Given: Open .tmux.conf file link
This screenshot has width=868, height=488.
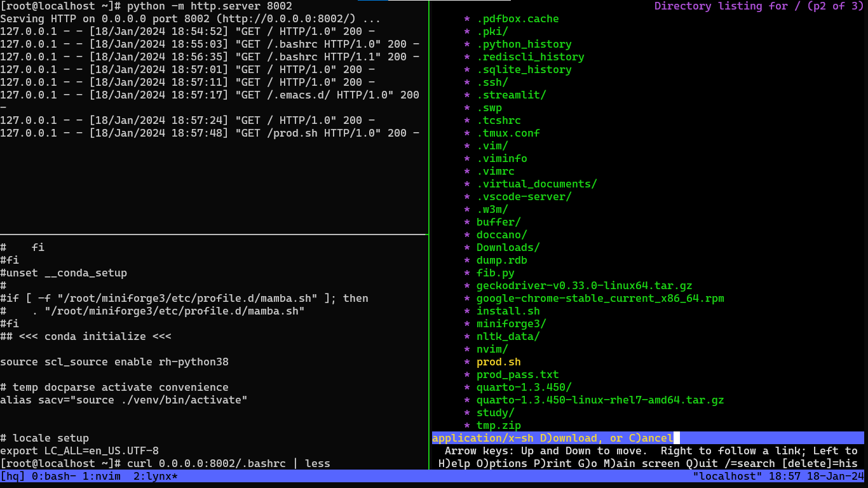Looking at the screenshot, I should pos(508,133).
